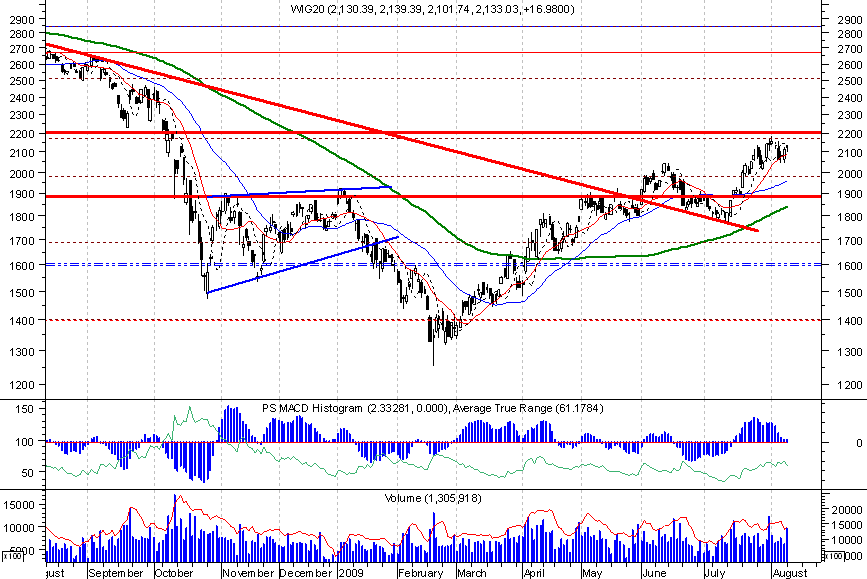Select the PS MACD Histogram indicator label
867x579 pixels.
[354, 408]
